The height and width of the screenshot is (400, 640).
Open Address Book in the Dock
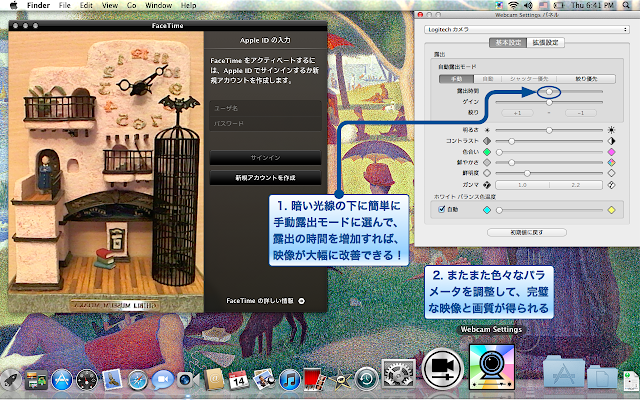click(214, 380)
